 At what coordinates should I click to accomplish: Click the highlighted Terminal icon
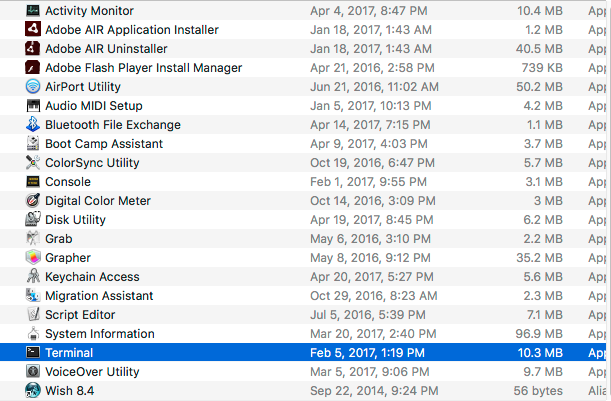pos(33,352)
